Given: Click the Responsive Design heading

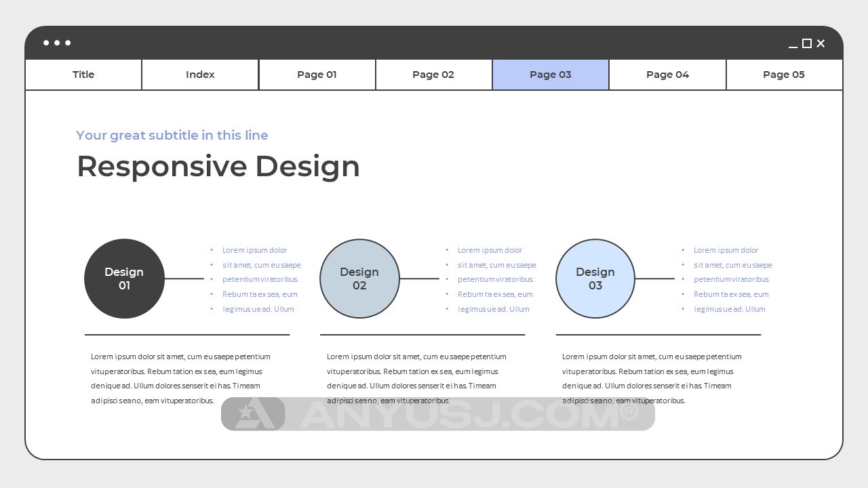Looking at the screenshot, I should point(218,167).
